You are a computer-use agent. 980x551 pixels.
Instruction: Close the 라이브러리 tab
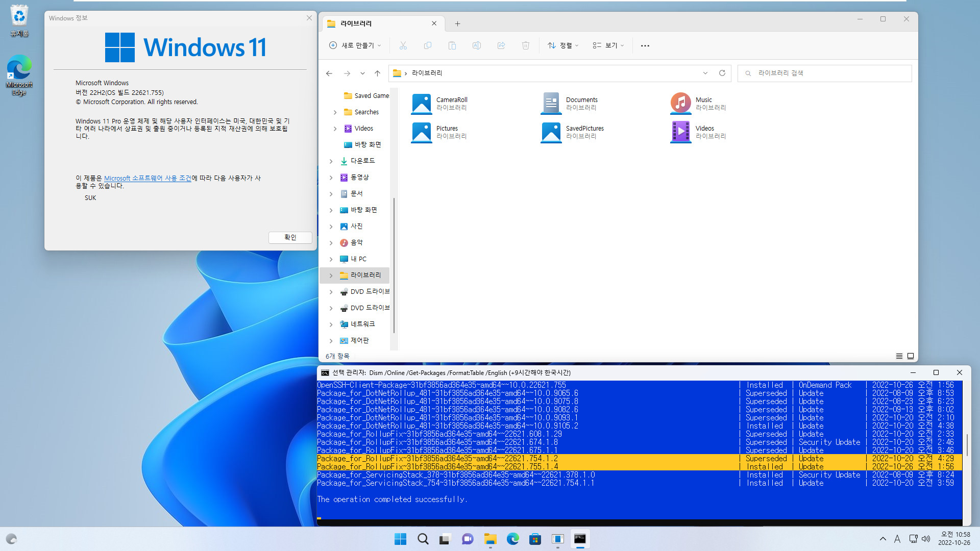click(x=434, y=23)
